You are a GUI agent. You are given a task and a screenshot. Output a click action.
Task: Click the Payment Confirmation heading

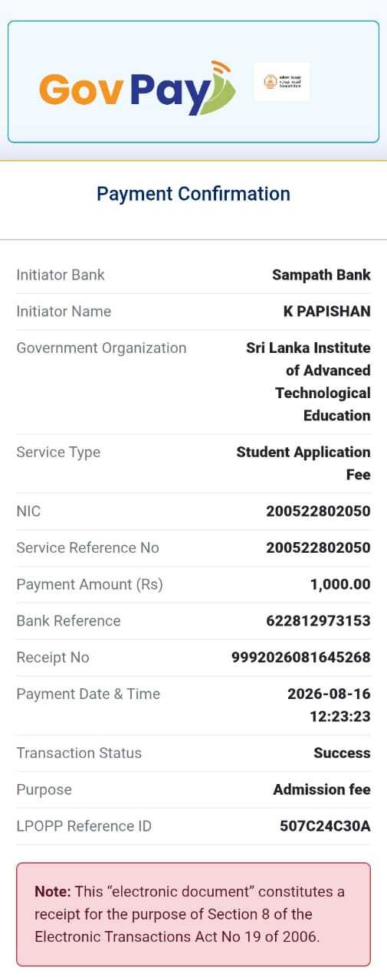click(193, 194)
